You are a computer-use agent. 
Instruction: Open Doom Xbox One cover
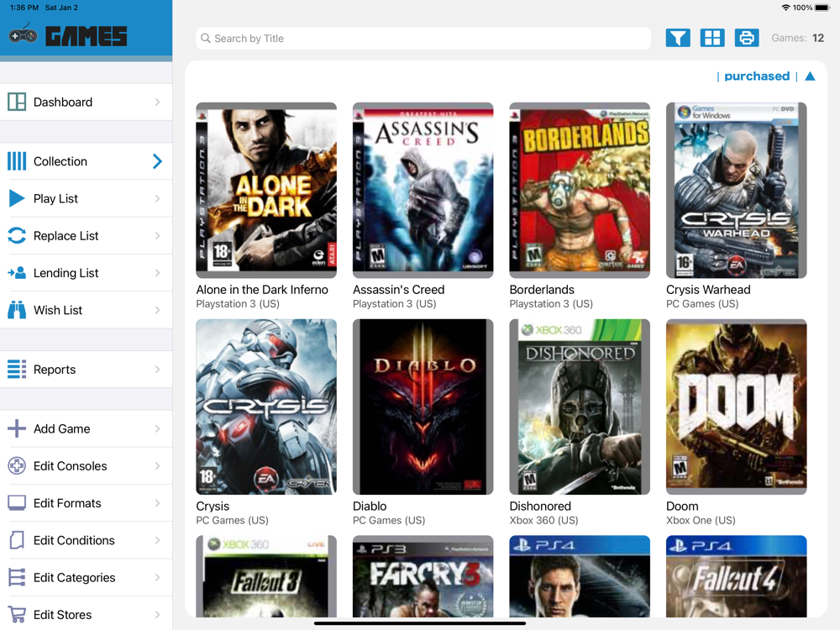[x=736, y=407]
